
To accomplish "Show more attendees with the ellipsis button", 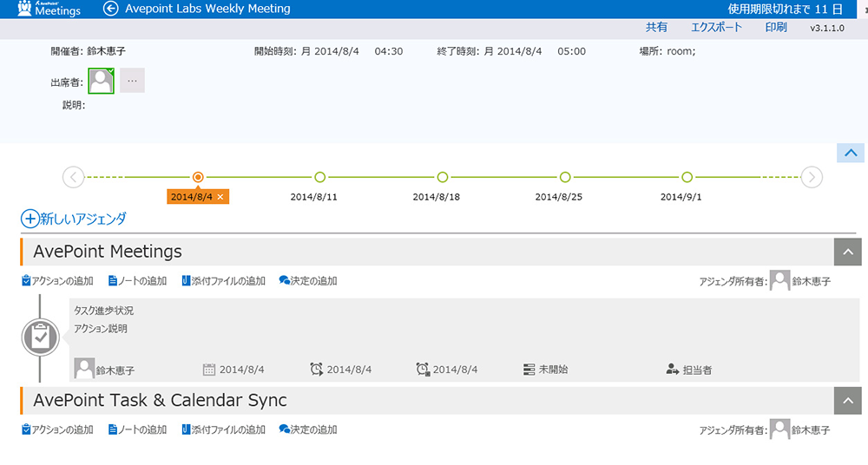I will [132, 81].
